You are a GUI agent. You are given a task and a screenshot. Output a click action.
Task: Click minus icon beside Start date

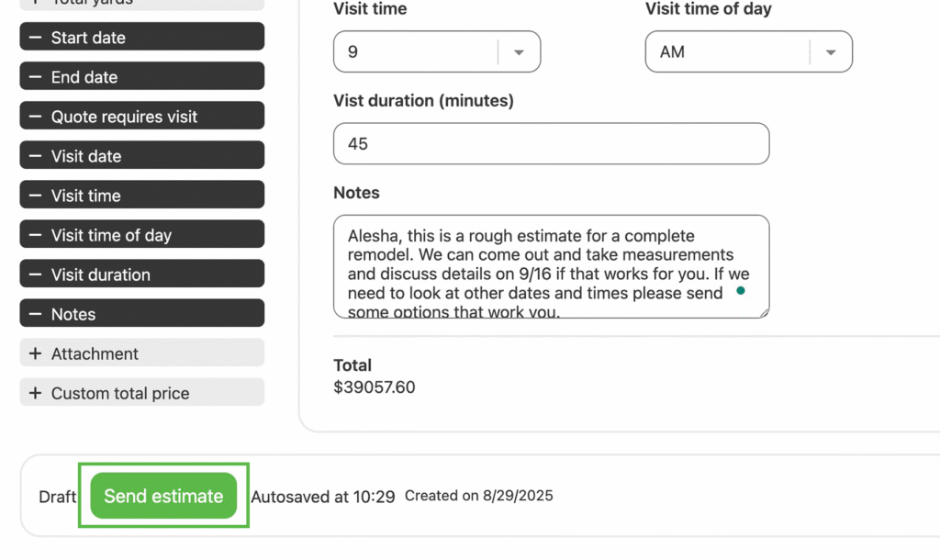(35, 38)
